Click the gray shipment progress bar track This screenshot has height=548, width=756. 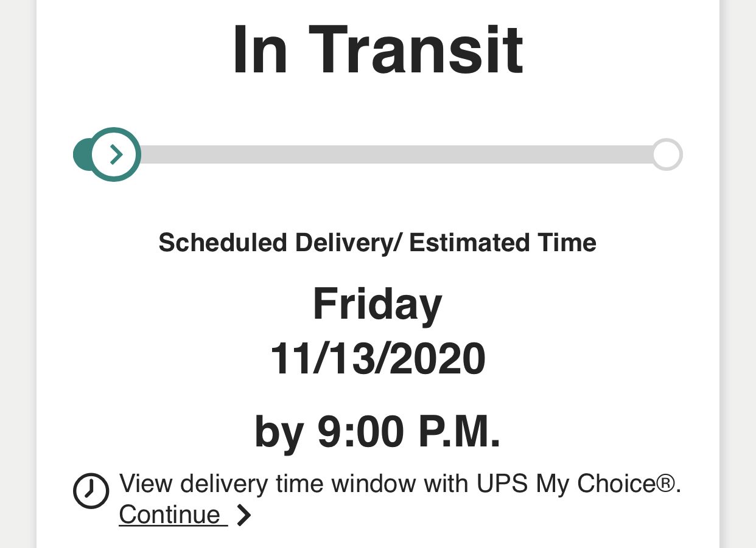coord(396,154)
